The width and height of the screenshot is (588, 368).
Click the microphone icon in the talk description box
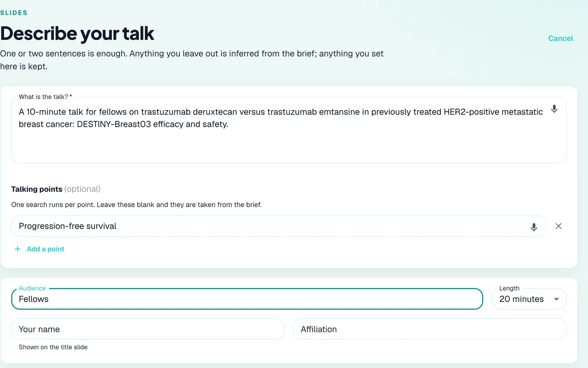(x=554, y=109)
